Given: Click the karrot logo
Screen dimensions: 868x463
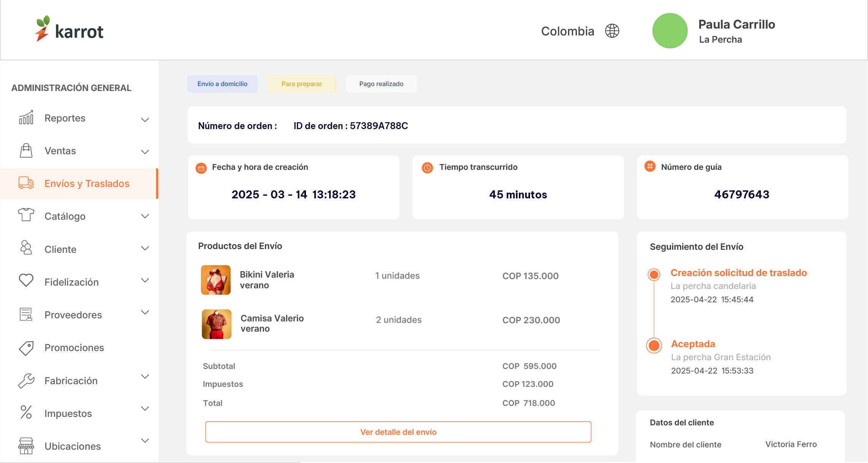Looking at the screenshot, I should point(69,29).
